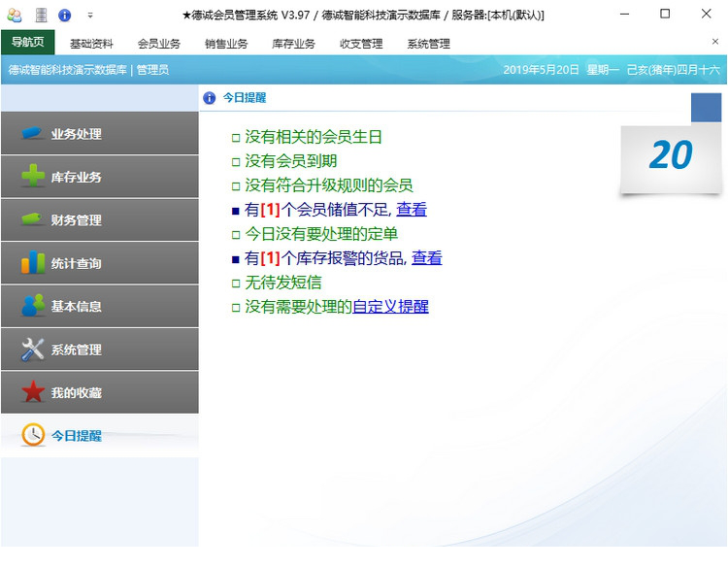Open the 库存业务 top menu
This screenshot has height=568, width=728.
click(293, 44)
